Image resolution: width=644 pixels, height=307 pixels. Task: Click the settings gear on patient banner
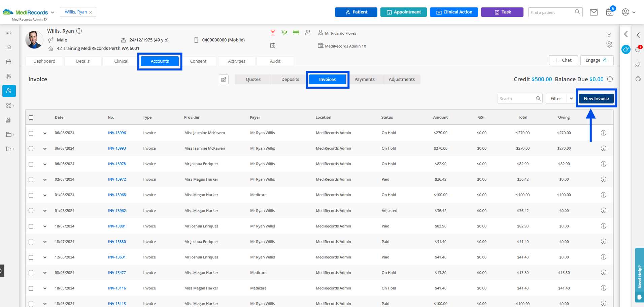tap(609, 44)
